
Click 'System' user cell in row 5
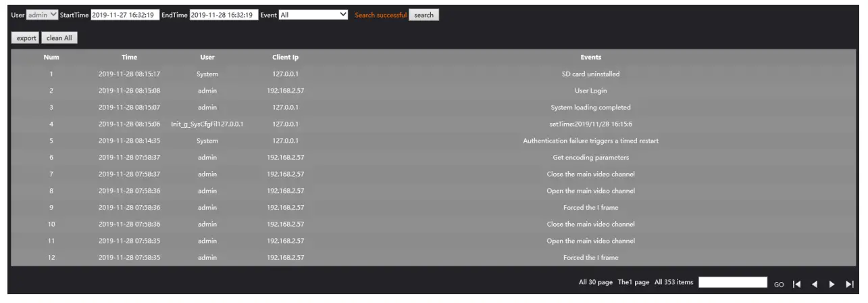pos(207,141)
